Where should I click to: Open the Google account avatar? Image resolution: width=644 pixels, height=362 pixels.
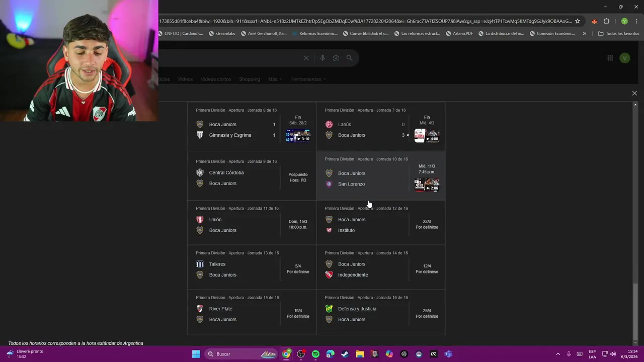coord(624,58)
